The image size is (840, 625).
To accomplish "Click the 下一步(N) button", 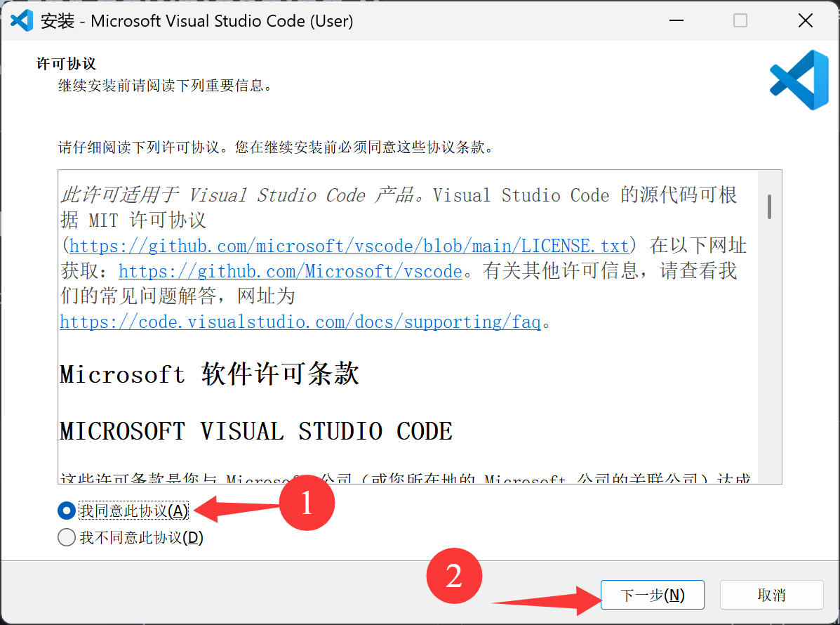I will click(652, 595).
